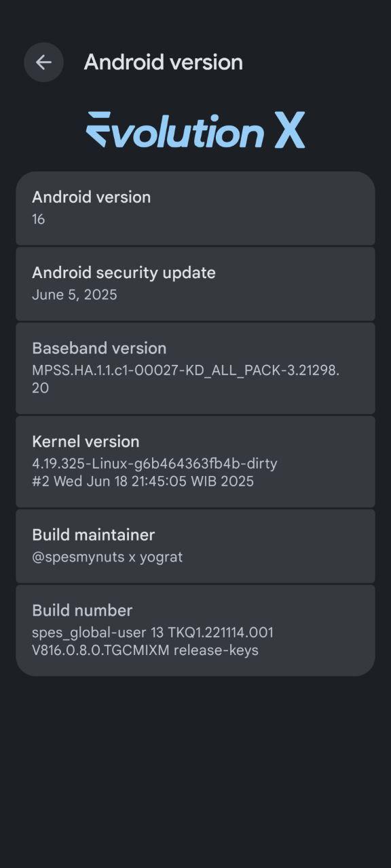Open the Android version 16 entry
Screen dimensions: 391x868
point(195,208)
